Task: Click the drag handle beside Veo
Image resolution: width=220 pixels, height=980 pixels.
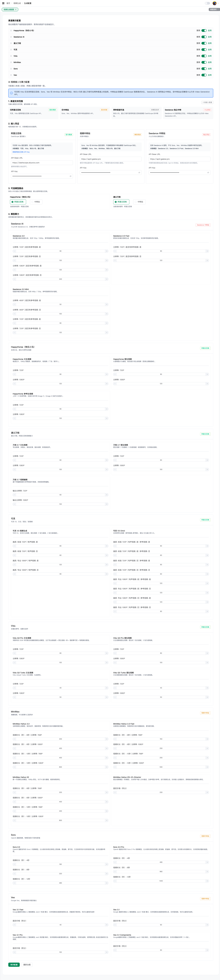Action: (11, 75)
